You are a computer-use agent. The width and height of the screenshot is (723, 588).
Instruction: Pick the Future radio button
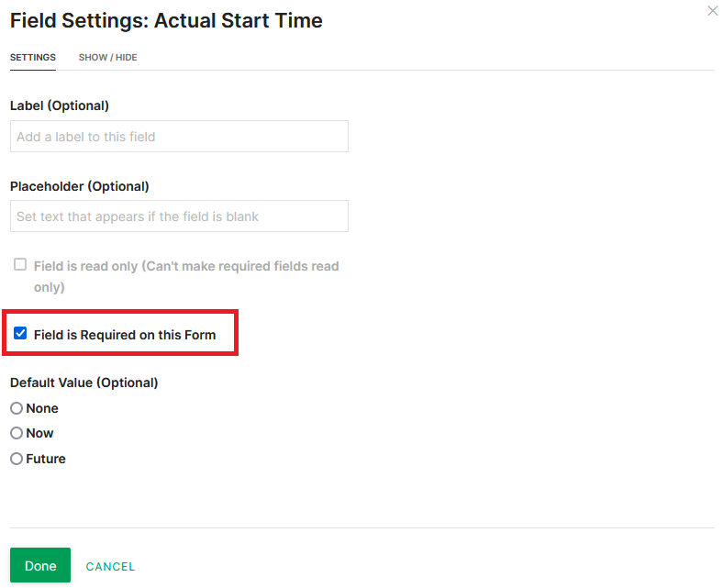(x=17, y=459)
